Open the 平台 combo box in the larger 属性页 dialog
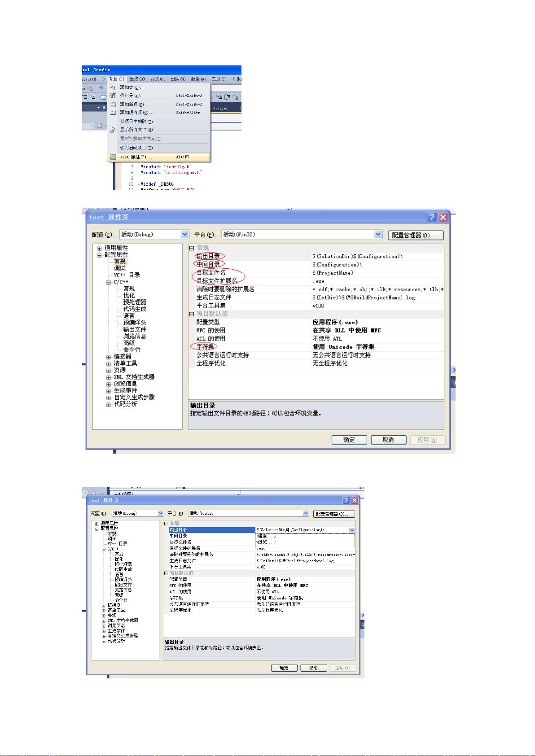This screenshot has height=756, width=535. coord(302,235)
